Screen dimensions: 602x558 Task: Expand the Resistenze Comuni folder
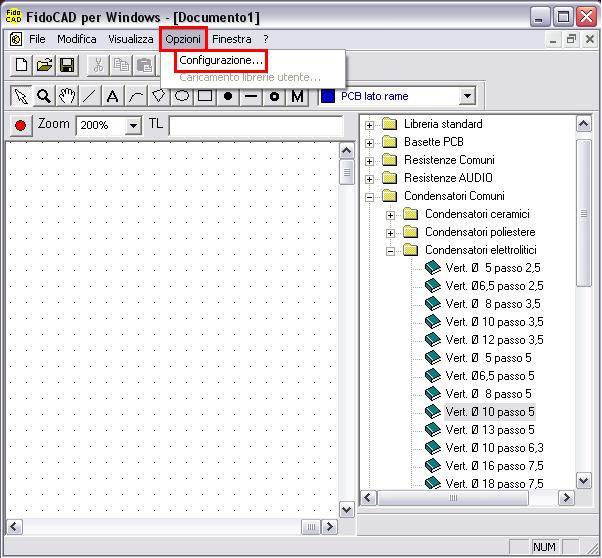369,161
